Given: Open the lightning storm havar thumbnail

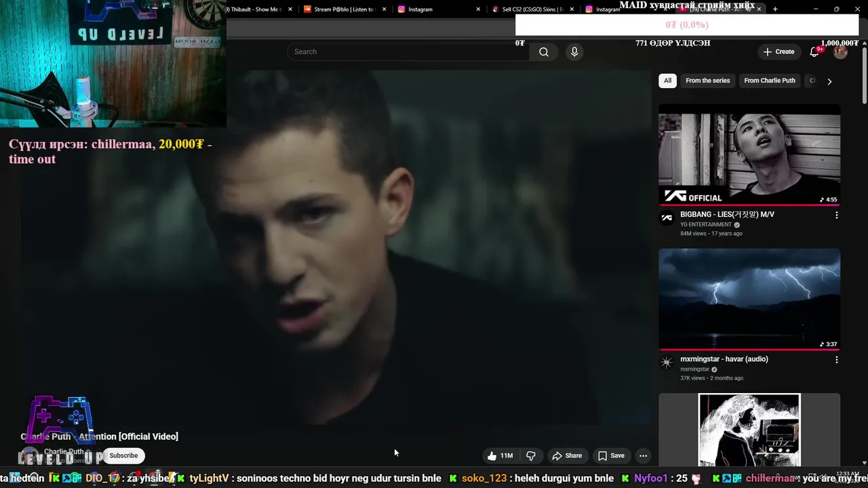Looking at the screenshot, I should 749,299.
